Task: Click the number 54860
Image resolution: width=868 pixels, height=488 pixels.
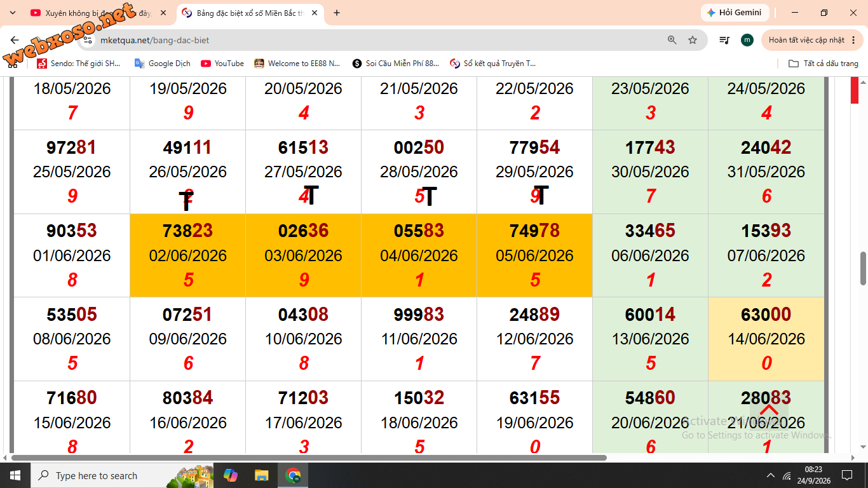Action: pos(650,398)
